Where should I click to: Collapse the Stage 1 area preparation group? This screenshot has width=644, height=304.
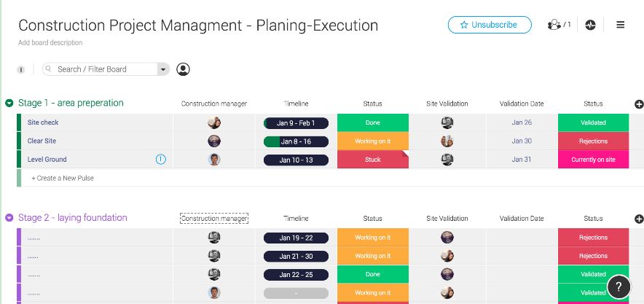[9, 104]
